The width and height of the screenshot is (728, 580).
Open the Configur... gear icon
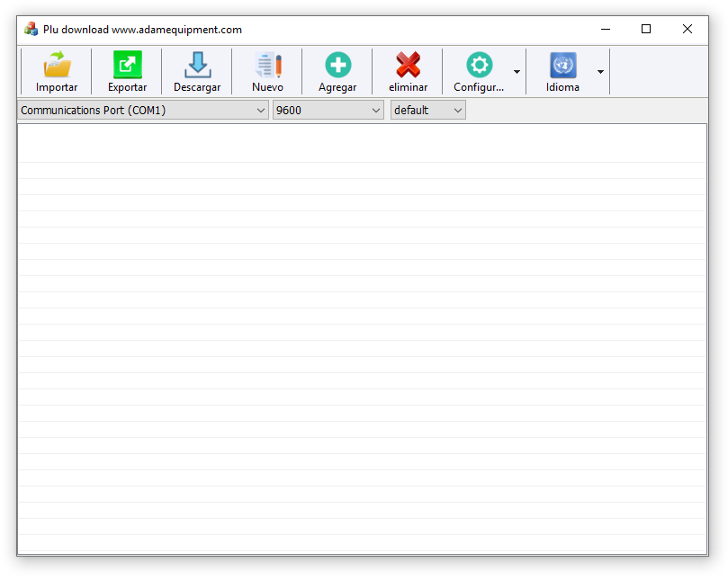pos(479,66)
